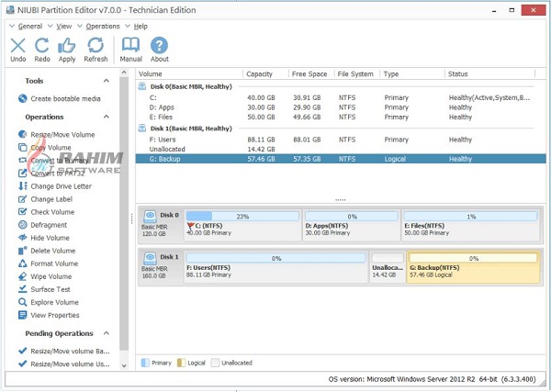The image size is (551, 392).
Task: Click the Delete Volume icon
Action: tap(22, 251)
